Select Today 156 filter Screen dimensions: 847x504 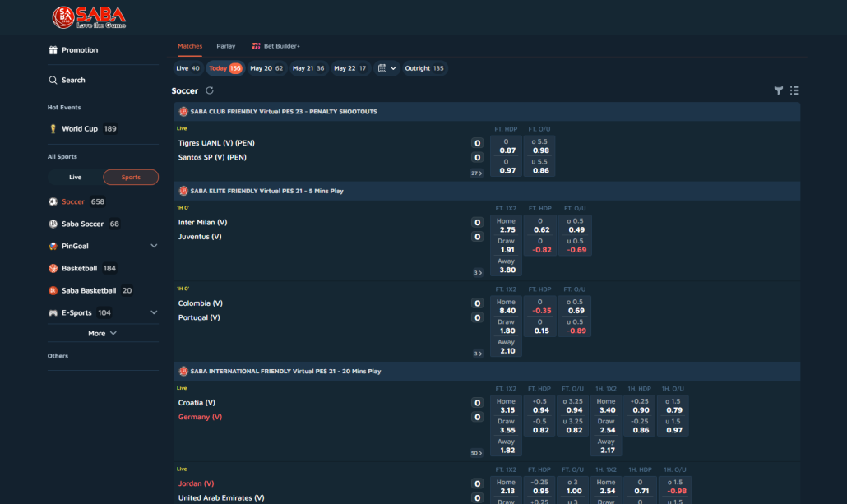pyautogui.click(x=224, y=68)
